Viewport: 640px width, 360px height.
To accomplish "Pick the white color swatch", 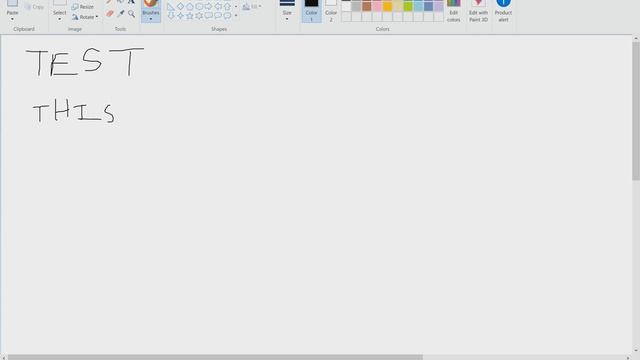I will [346, 7].
